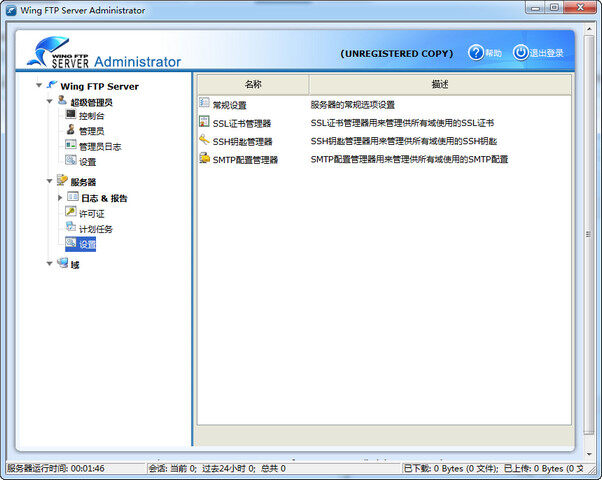
Task: Click the SSL证书管理器 certificate icon
Action: 204,121
